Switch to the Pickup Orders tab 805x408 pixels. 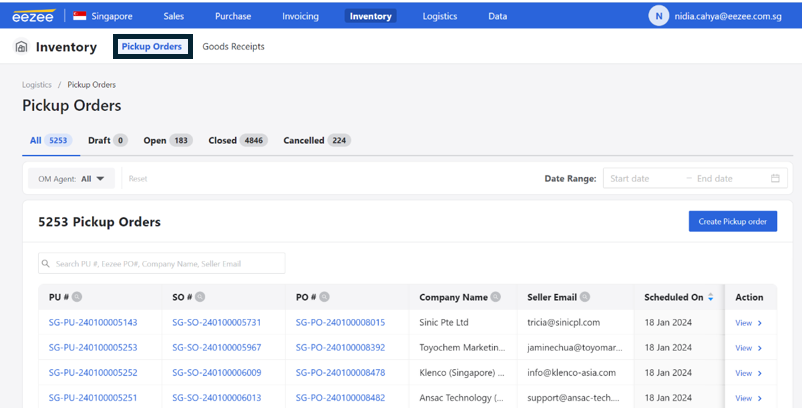[x=152, y=47]
